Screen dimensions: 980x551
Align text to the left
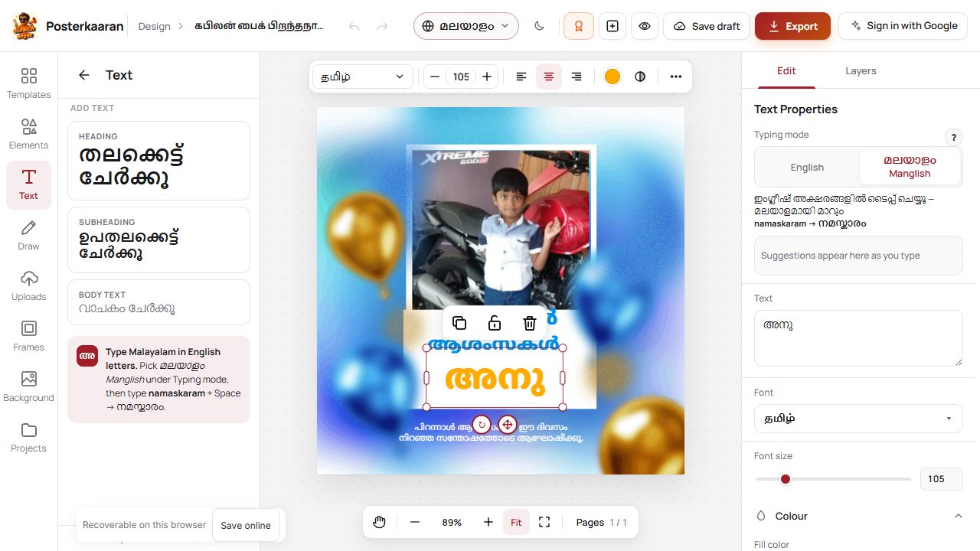point(521,77)
